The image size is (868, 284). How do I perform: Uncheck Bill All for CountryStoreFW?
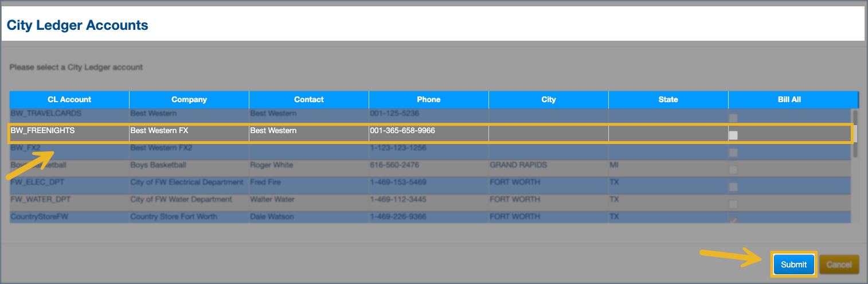coord(733,220)
